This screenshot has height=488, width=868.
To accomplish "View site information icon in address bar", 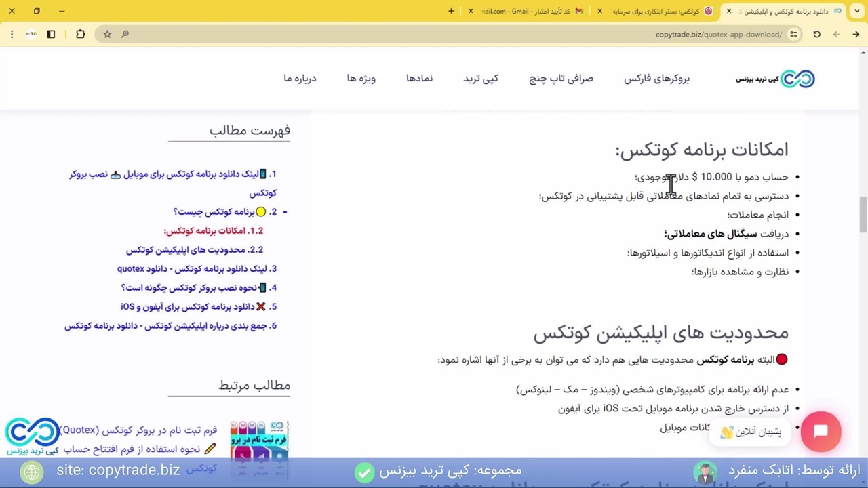I will coord(793,34).
